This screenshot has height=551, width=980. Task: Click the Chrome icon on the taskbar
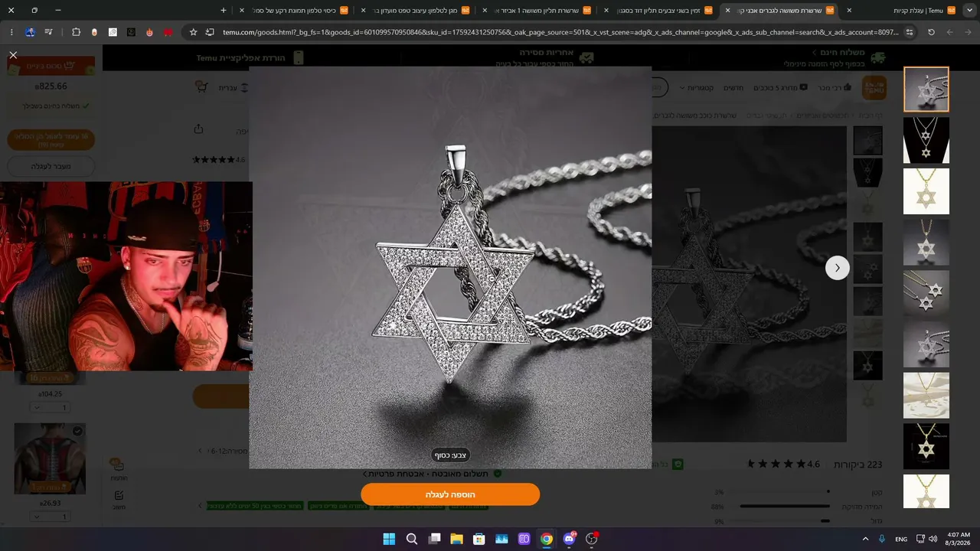(547, 539)
